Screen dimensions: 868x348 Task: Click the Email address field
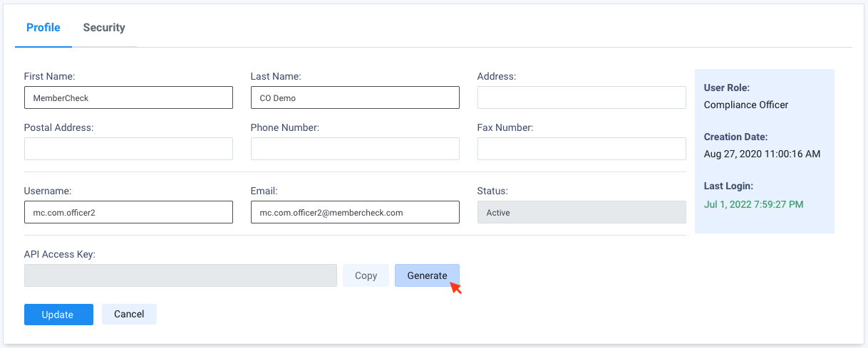(355, 212)
